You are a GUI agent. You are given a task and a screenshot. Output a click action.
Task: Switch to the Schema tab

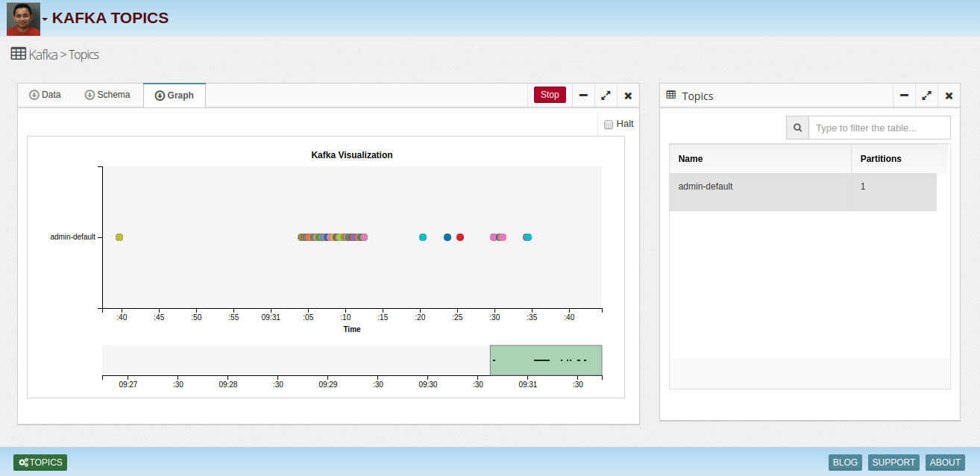click(x=107, y=95)
